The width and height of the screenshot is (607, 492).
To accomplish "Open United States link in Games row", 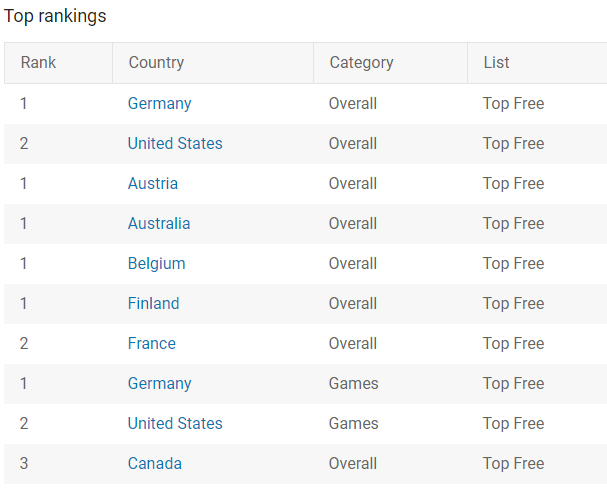I will (x=175, y=423).
